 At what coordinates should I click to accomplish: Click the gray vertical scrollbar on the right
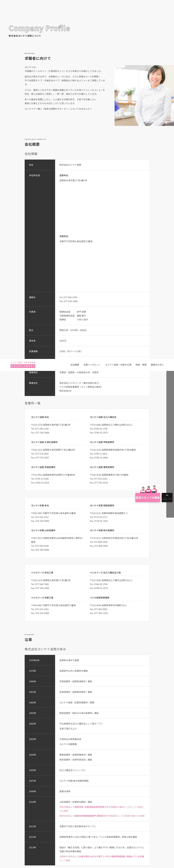point(170,444)
